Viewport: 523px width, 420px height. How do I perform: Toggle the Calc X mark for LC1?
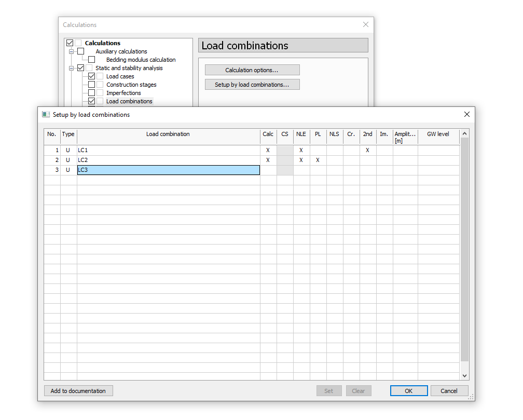pos(268,150)
